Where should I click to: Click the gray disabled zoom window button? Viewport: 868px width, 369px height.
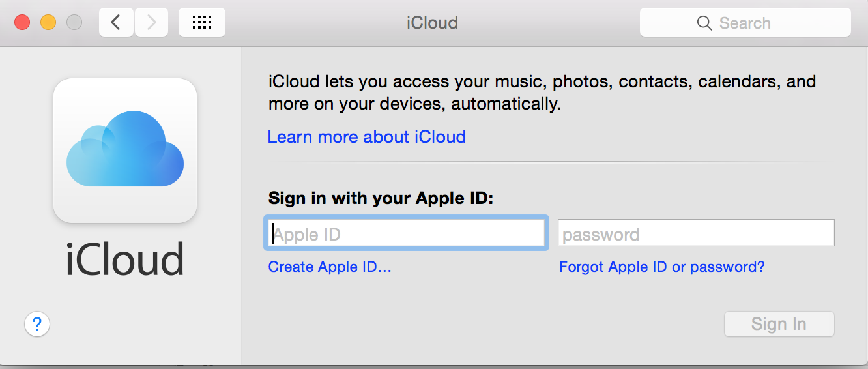(x=74, y=22)
